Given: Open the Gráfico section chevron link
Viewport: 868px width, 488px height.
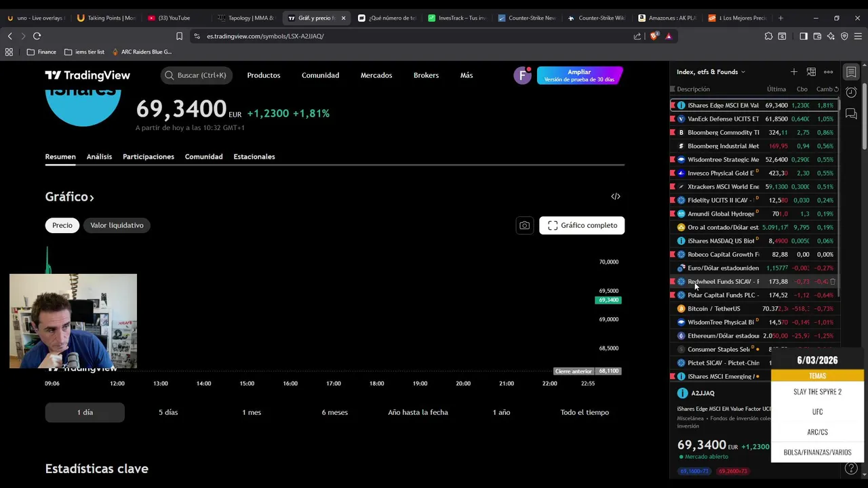Looking at the screenshot, I should [69, 197].
